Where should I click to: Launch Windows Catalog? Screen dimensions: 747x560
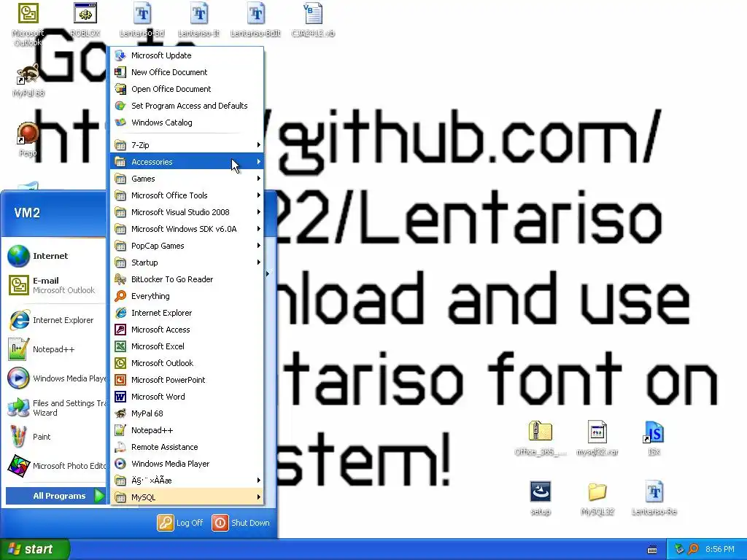point(187,122)
